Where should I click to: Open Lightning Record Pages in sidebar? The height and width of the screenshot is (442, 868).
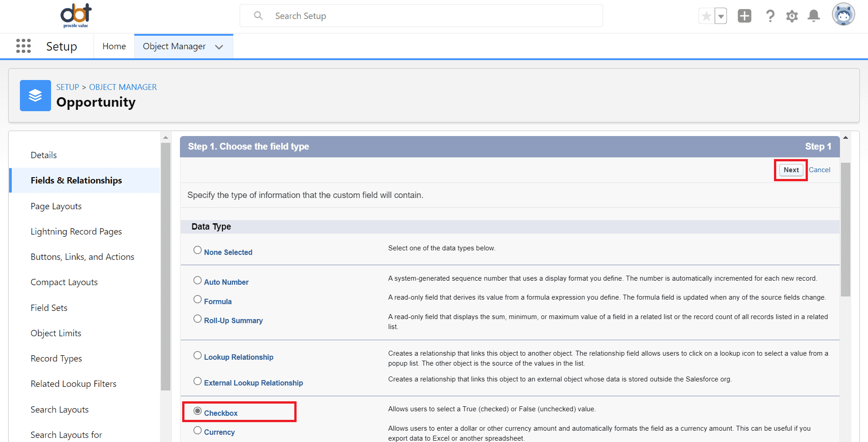click(x=76, y=231)
